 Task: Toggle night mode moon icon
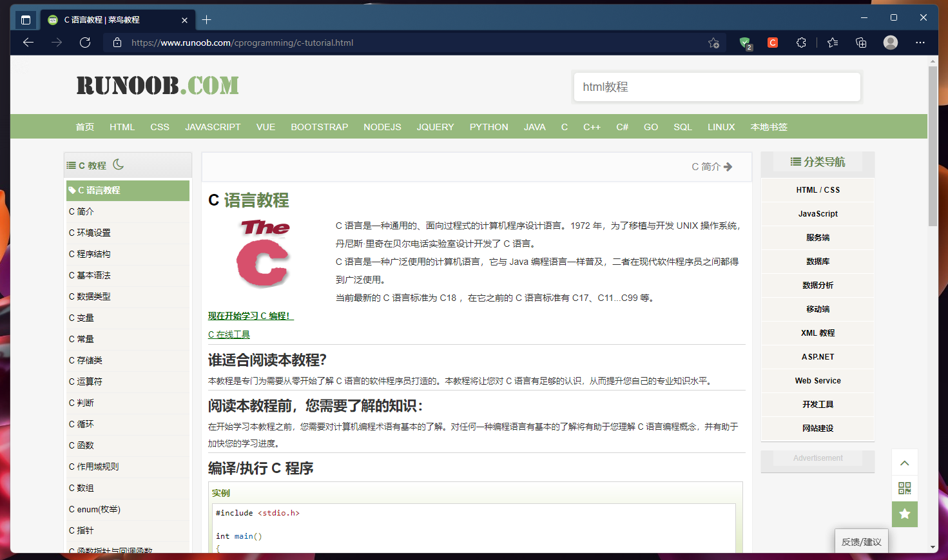(x=119, y=164)
